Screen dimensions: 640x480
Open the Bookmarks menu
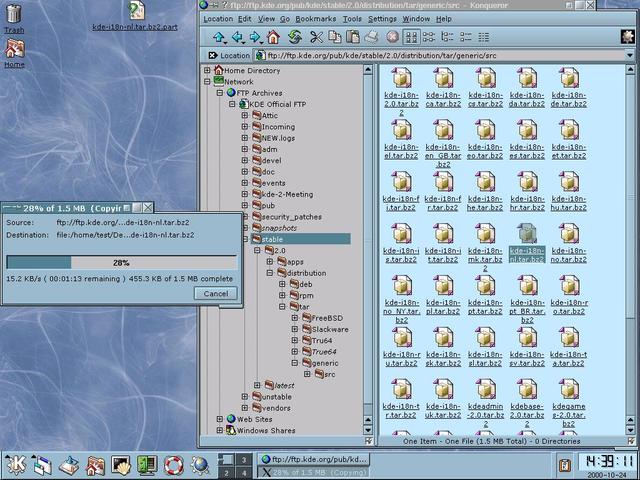(x=316, y=19)
